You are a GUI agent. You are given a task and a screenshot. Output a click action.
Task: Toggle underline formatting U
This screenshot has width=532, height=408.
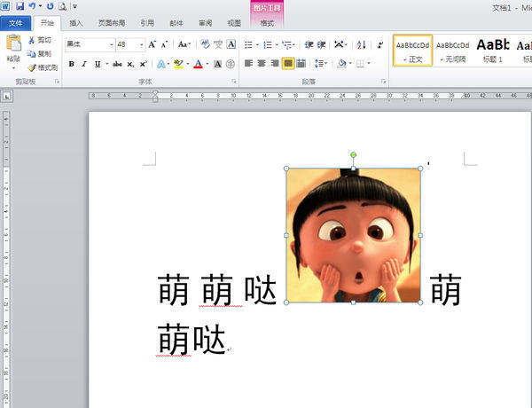[98, 64]
